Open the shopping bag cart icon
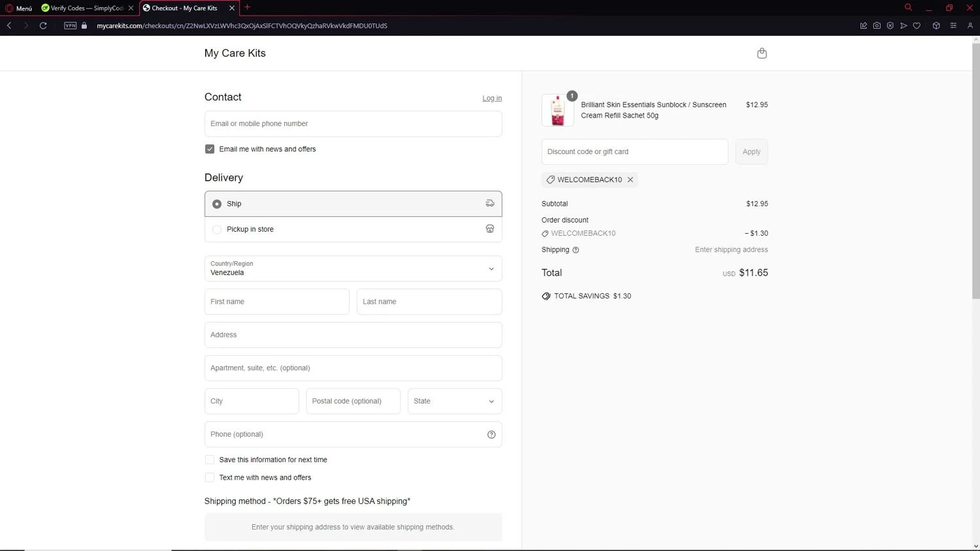This screenshot has height=551, width=980. click(x=762, y=54)
